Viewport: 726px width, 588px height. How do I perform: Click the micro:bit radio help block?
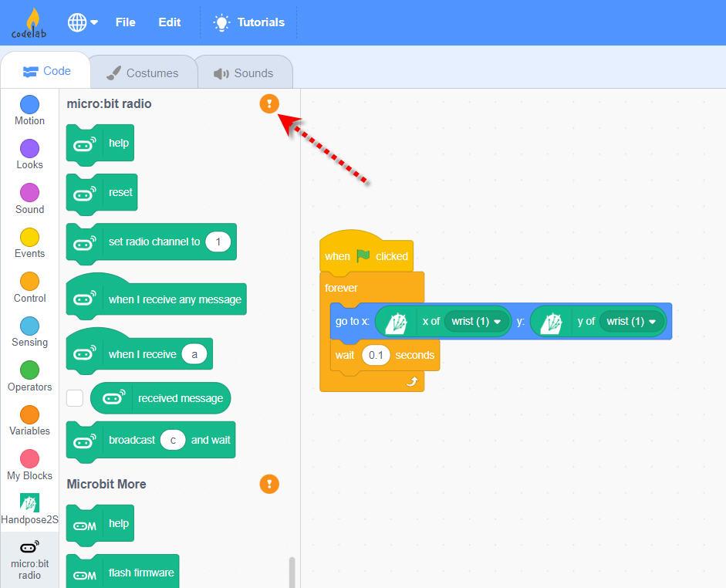[100, 144]
